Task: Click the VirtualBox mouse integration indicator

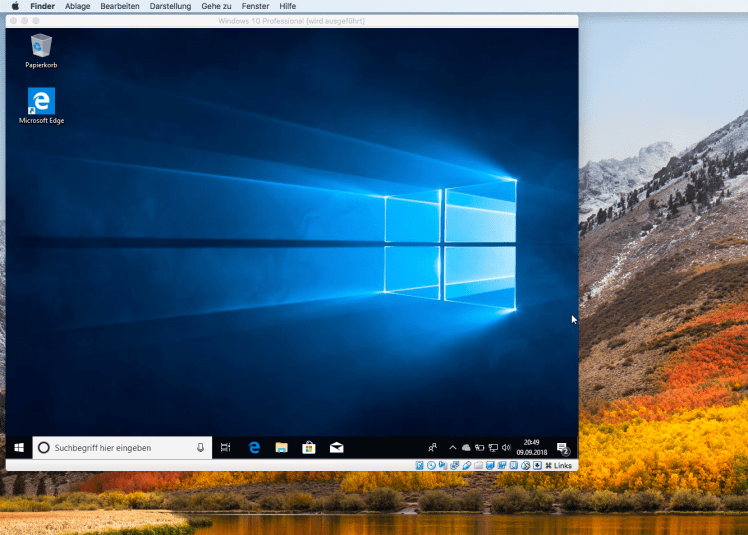Action: (525, 465)
